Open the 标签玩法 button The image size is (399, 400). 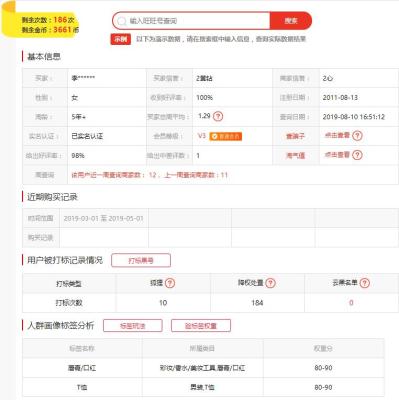click(133, 326)
